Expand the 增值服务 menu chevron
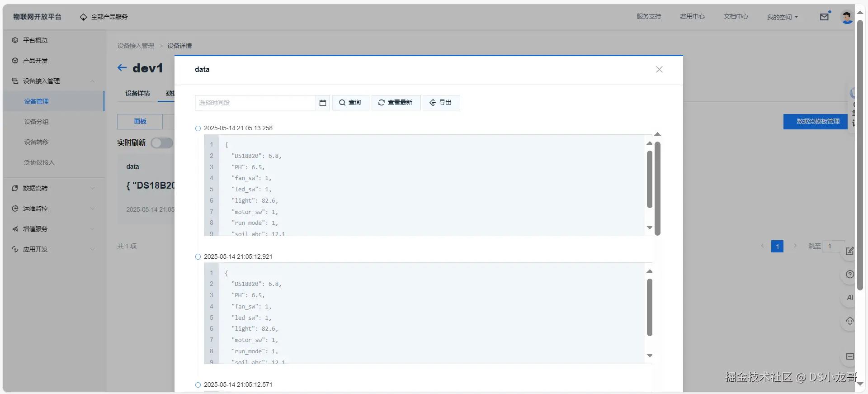The image size is (868, 394). (x=93, y=229)
